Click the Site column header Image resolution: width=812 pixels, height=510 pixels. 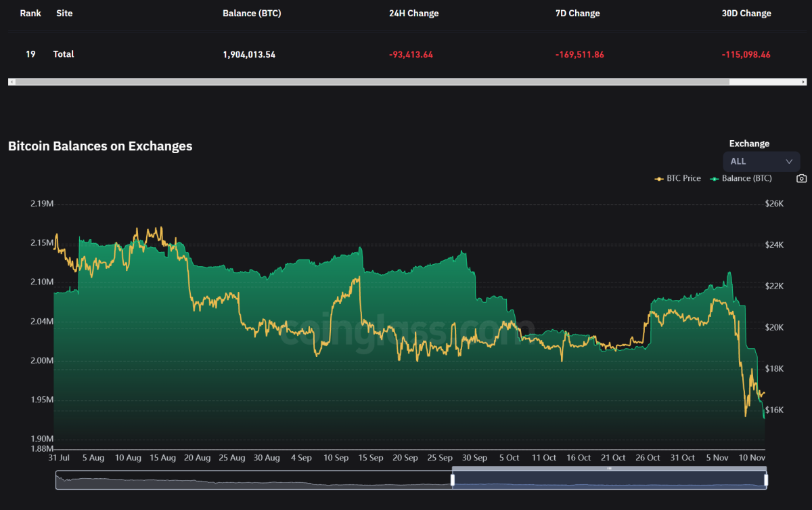pyautogui.click(x=65, y=14)
